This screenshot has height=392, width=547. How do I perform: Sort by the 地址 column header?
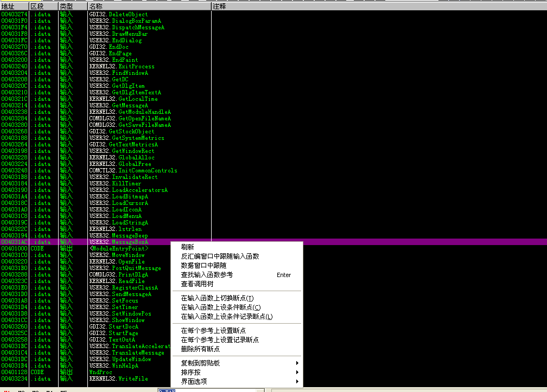pyautogui.click(x=14, y=7)
